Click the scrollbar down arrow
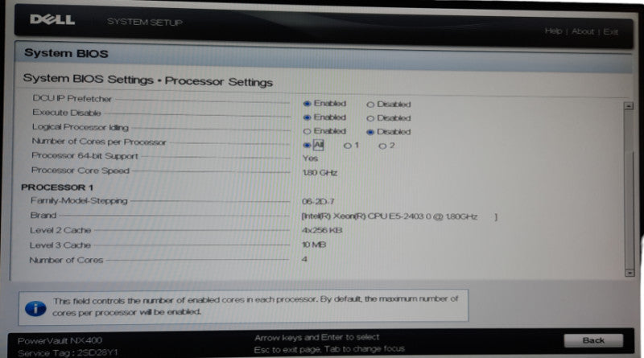 (x=630, y=273)
